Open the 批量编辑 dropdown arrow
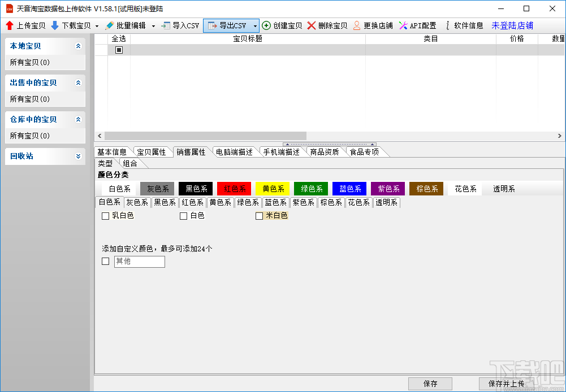The height and width of the screenshot is (392, 566). tap(153, 26)
